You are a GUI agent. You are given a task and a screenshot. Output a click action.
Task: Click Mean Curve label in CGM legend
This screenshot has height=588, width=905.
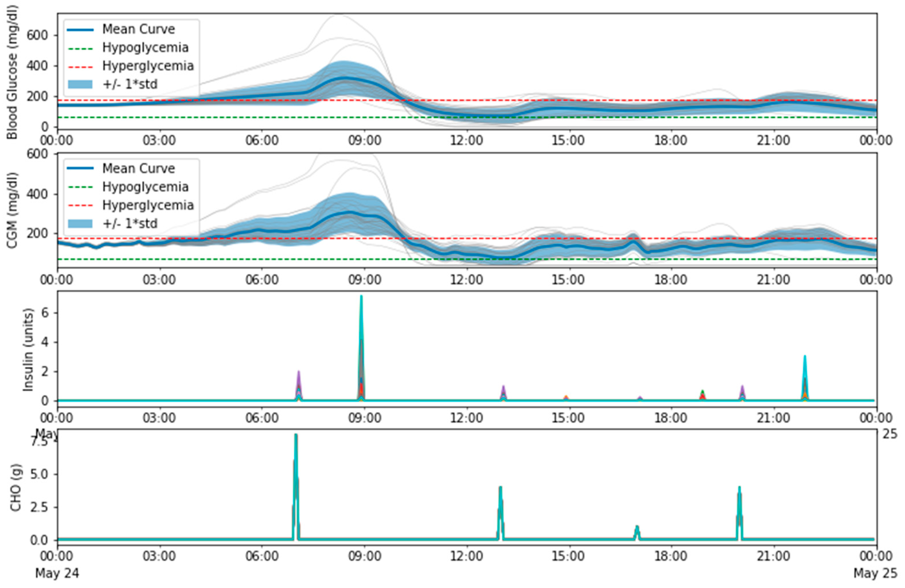pyautogui.click(x=139, y=168)
